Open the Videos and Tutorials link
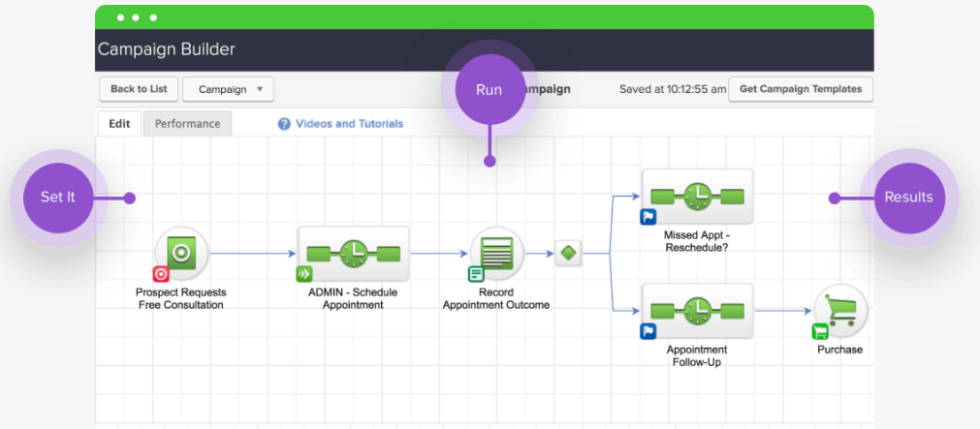The width and height of the screenshot is (980, 429). [x=349, y=124]
